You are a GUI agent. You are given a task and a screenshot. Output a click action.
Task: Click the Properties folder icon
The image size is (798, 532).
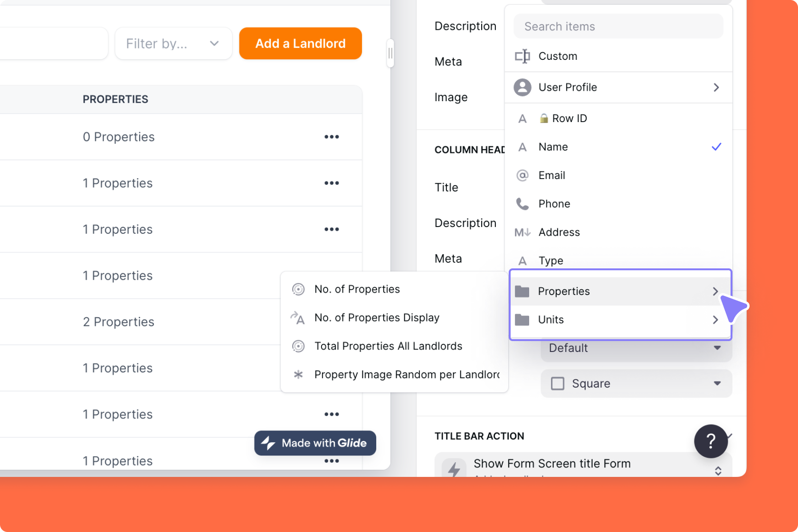[x=522, y=291]
